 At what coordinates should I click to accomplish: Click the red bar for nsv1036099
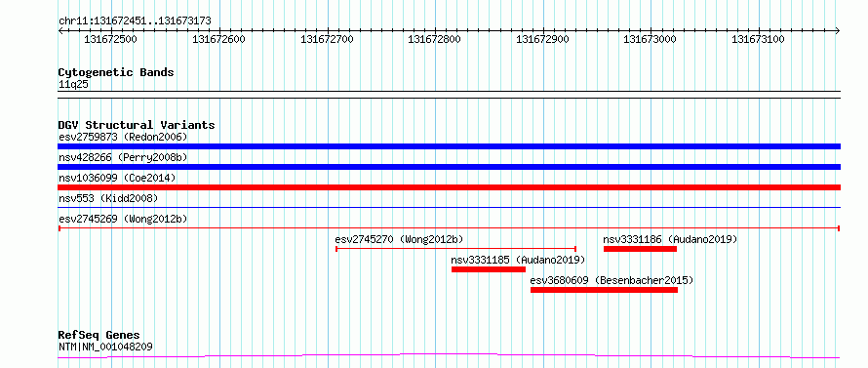pyautogui.click(x=449, y=187)
